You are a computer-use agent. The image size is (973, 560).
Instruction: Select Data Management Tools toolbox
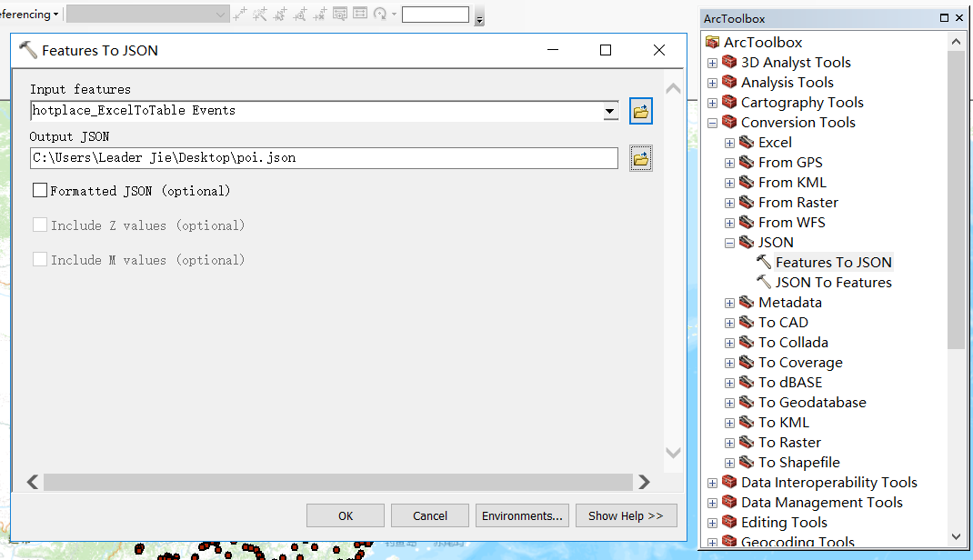pos(821,503)
